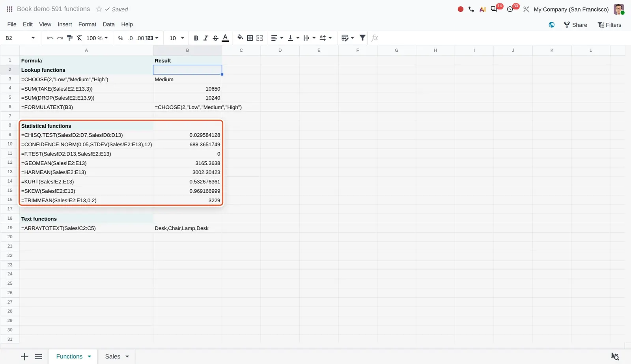
Task: Open the apps grid home menu
Action: (x=9, y=9)
